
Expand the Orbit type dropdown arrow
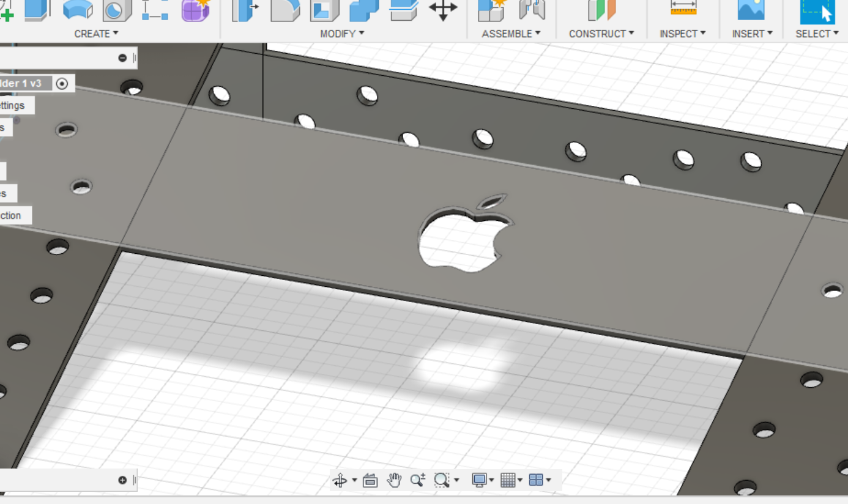point(354,481)
